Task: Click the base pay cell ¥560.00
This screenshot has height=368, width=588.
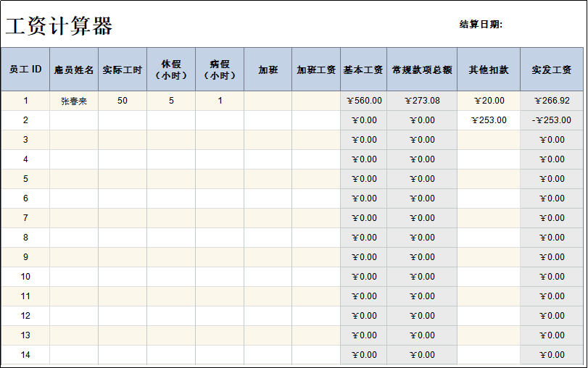Action: 363,101
